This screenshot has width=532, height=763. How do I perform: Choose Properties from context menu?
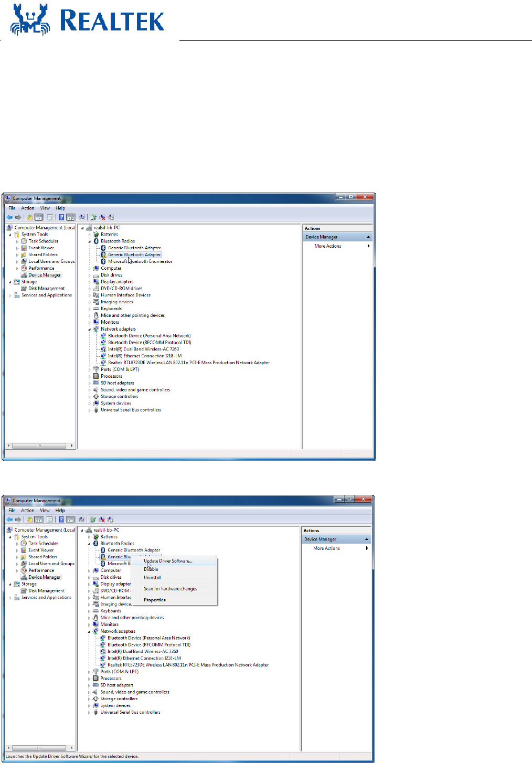pos(155,600)
